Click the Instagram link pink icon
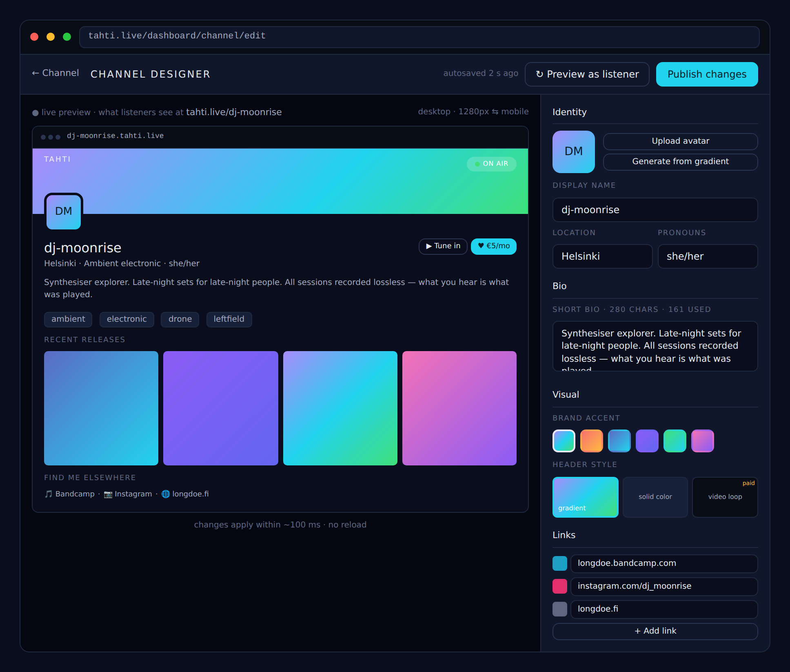Image resolution: width=790 pixels, height=672 pixels. 560,586
